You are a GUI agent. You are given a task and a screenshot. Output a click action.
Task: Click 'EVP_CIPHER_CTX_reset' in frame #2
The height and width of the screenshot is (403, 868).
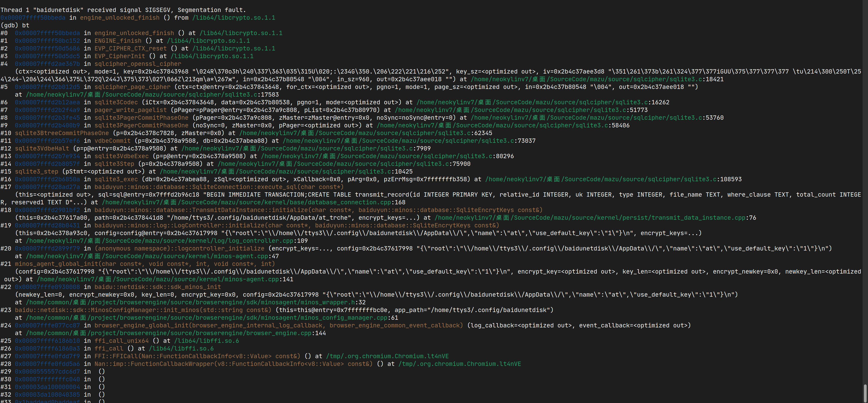130,49
